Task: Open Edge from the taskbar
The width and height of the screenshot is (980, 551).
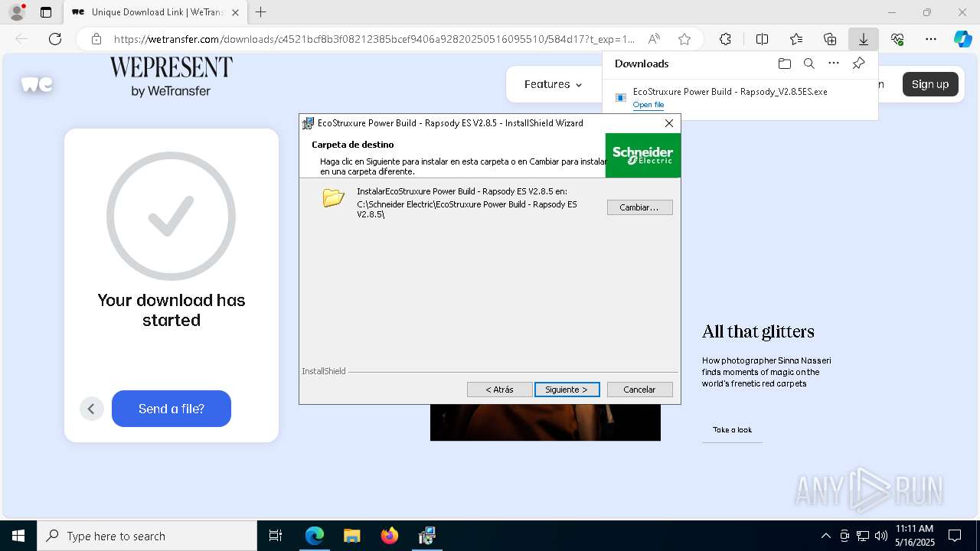Action: (315, 536)
